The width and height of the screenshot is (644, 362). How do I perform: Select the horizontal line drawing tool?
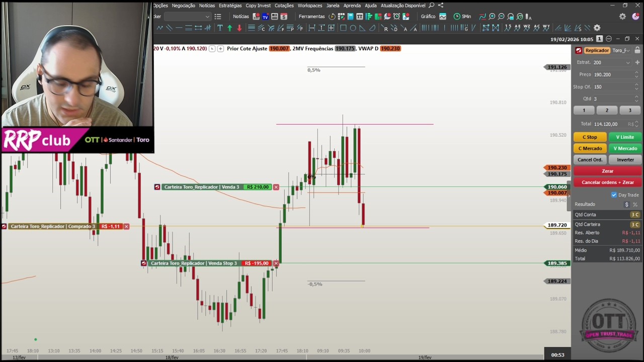(179, 28)
